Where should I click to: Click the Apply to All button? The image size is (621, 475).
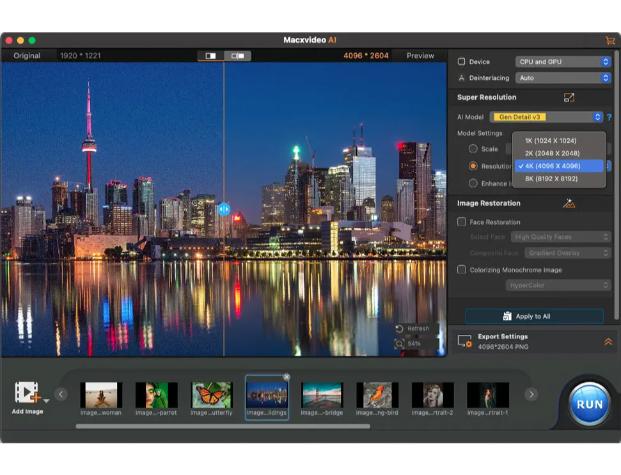tap(534, 316)
